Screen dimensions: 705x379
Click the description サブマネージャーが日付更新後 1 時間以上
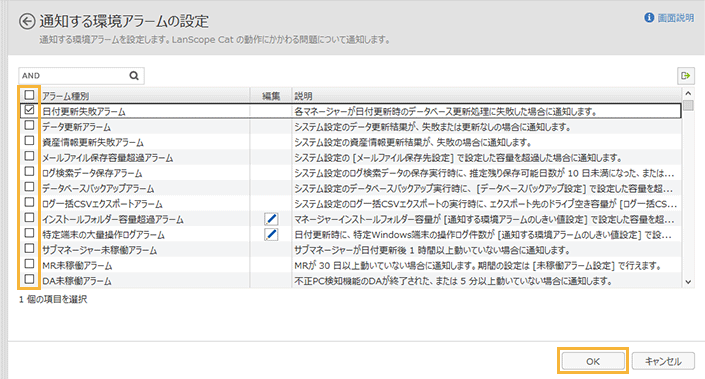click(x=433, y=250)
